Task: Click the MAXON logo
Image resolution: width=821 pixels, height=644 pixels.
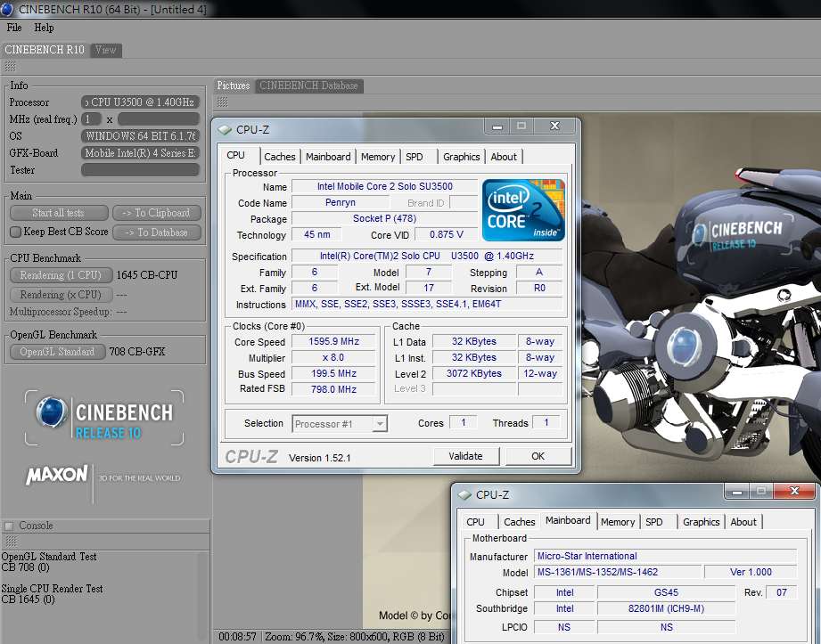Action: [x=58, y=476]
